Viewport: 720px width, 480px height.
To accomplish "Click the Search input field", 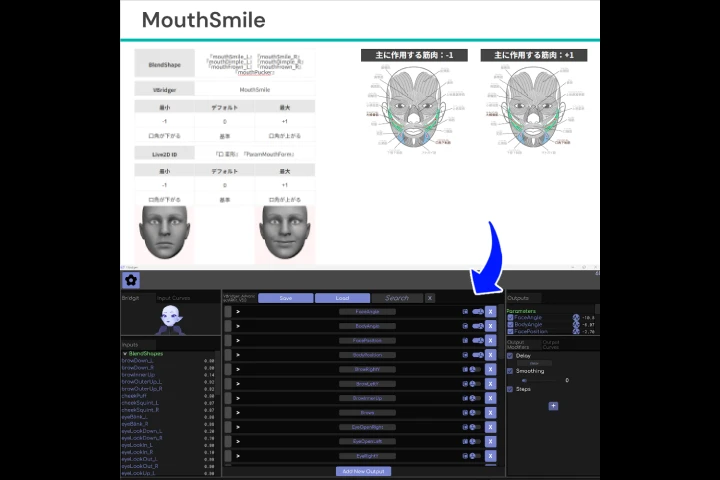I will [x=397, y=298].
